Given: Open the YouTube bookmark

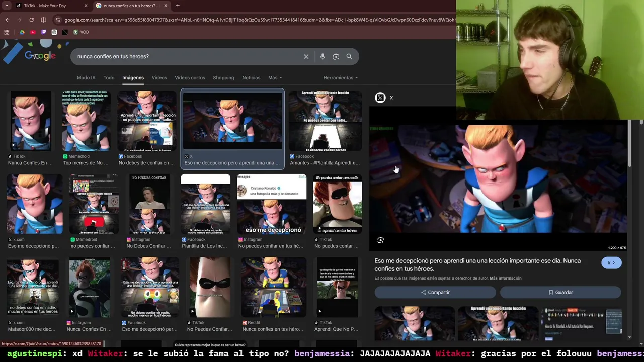Looking at the screenshot, I should pos(33,32).
